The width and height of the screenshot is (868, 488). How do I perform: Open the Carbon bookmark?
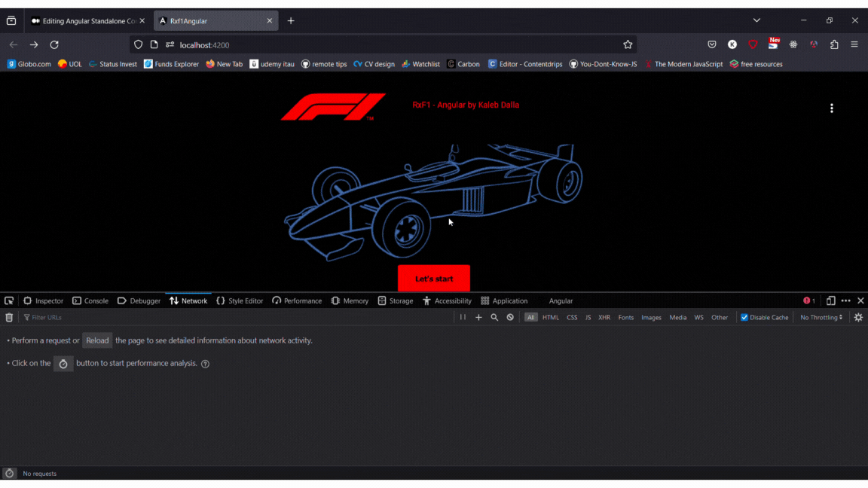click(x=463, y=64)
